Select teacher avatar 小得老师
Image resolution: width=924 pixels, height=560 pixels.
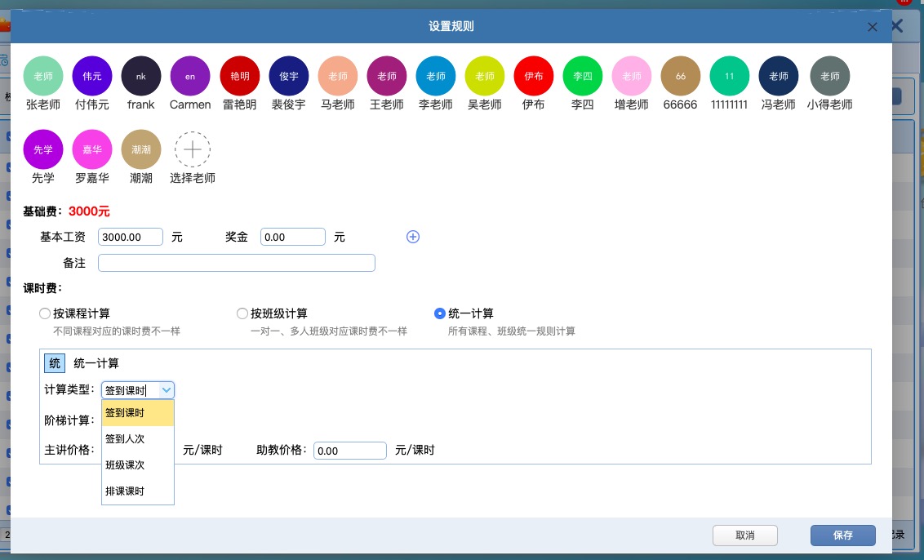tap(829, 76)
